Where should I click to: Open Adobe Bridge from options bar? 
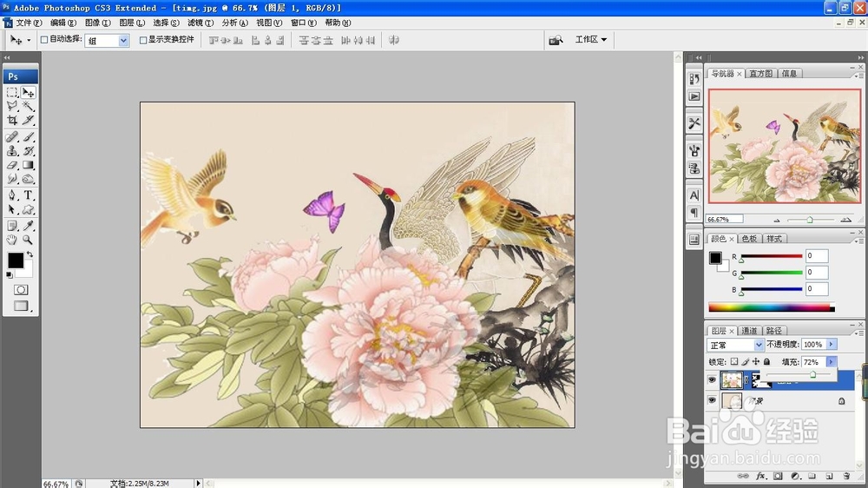[x=556, y=40]
